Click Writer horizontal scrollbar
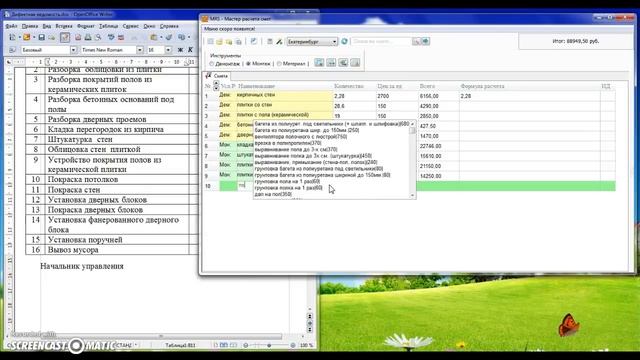The width and height of the screenshot is (640, 360). point(147,336)
